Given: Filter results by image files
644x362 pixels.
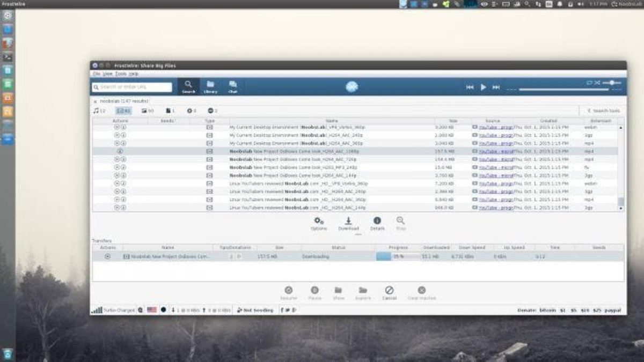Looking at the screenshot, I should coord(148,110).
